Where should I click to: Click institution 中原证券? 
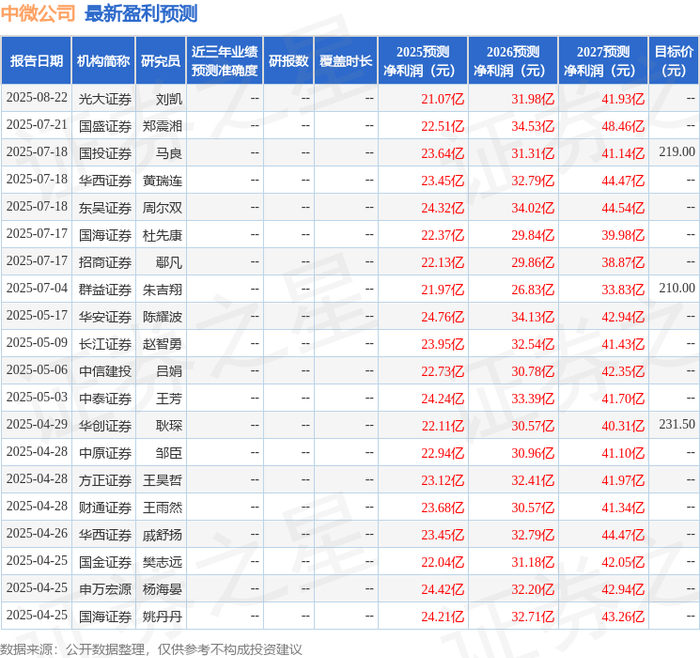pyautogui.click(x=105, y=453)
